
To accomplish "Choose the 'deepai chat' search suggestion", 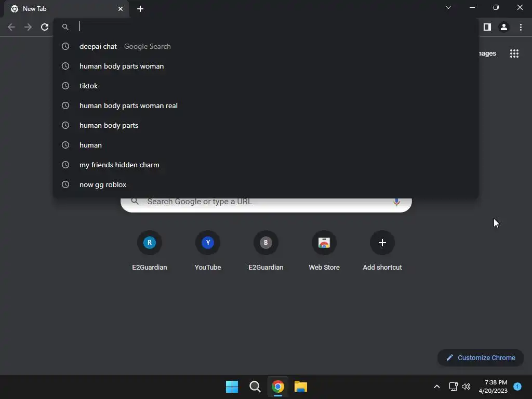I will click(266, 46).
